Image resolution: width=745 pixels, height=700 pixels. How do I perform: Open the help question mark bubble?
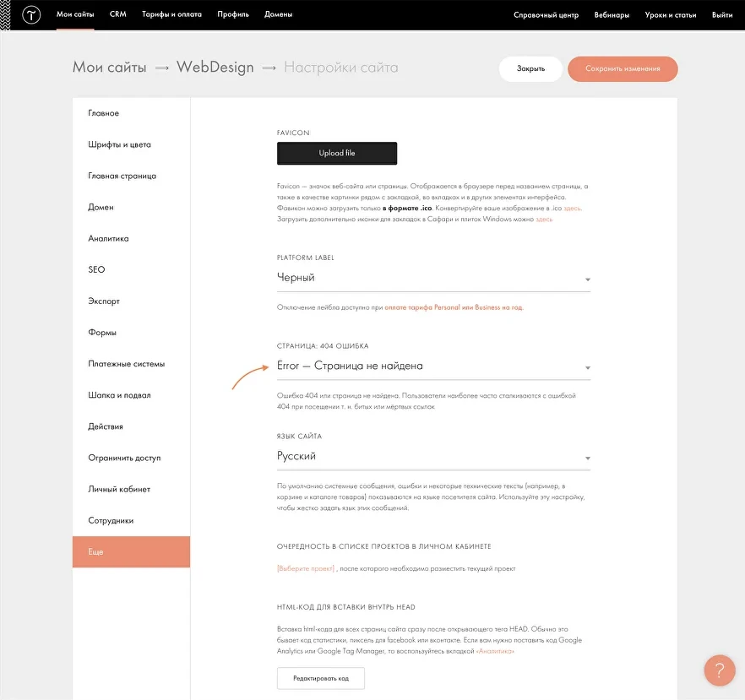click(719, 671)
